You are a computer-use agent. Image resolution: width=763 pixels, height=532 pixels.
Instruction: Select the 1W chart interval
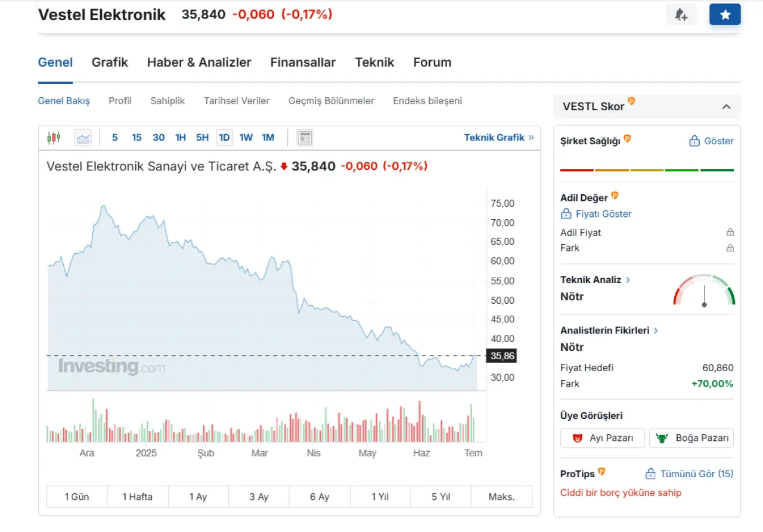tap(246, 138)
